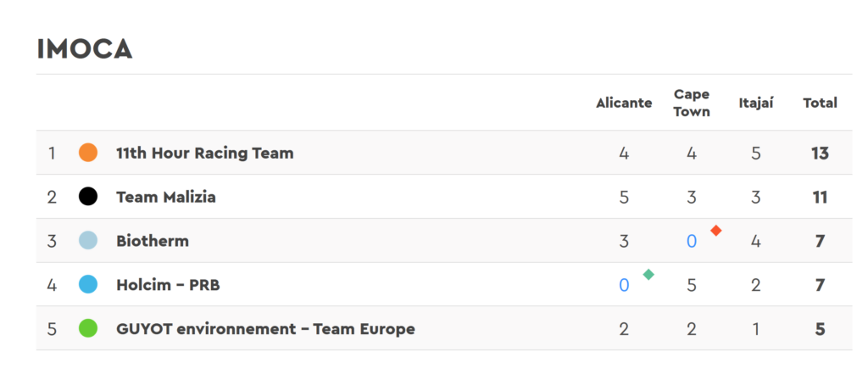Click the IMOCA heading
This screenshot has height=391, width=868.
[85, 49]
